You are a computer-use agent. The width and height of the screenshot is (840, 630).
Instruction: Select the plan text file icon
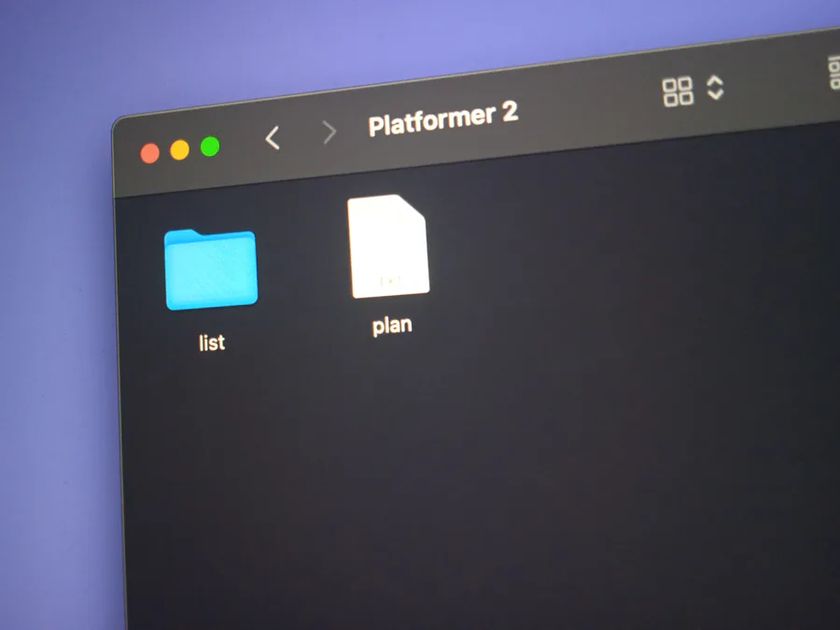coord(388,245)
